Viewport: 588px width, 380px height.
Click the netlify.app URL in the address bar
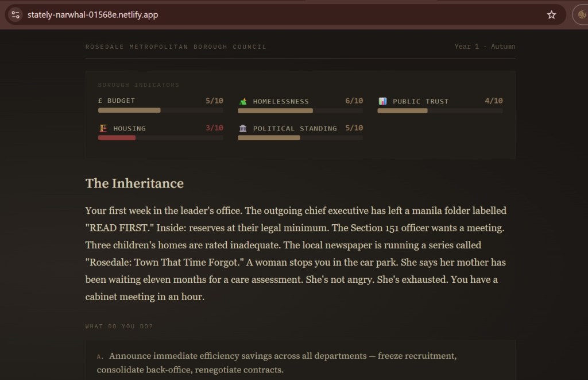[92, 14]
